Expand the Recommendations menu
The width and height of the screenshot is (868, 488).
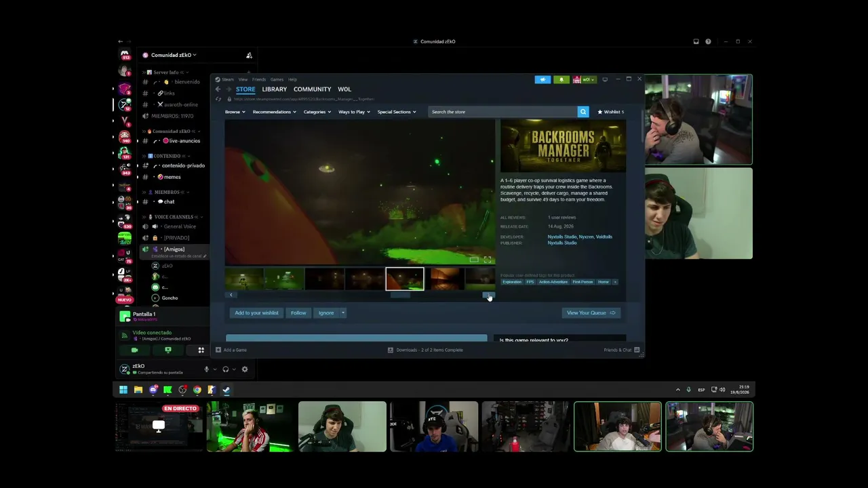(274, 112)
